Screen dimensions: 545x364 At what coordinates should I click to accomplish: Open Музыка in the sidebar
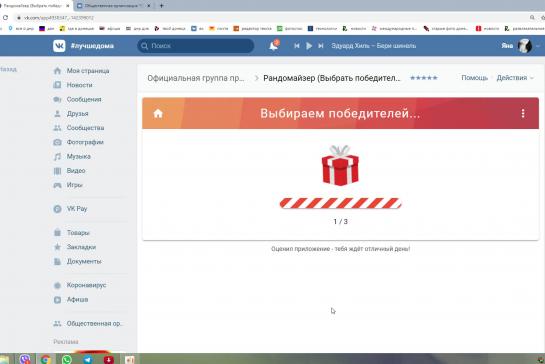point(79,156)
